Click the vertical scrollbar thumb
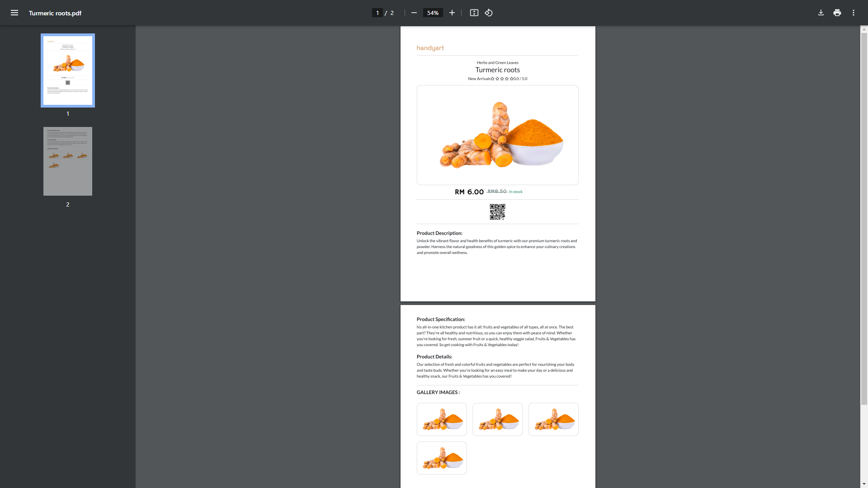 click(x=864, y=217)
